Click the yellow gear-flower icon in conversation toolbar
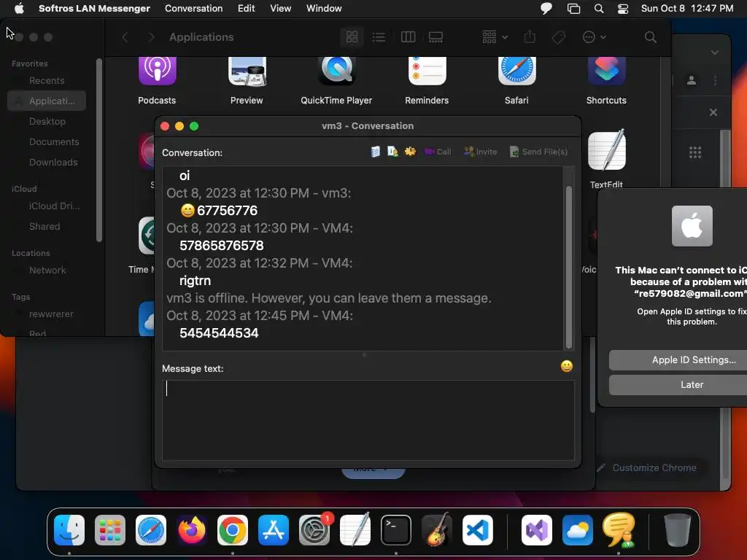Screen dimensions: 747x560 point(410,152)
